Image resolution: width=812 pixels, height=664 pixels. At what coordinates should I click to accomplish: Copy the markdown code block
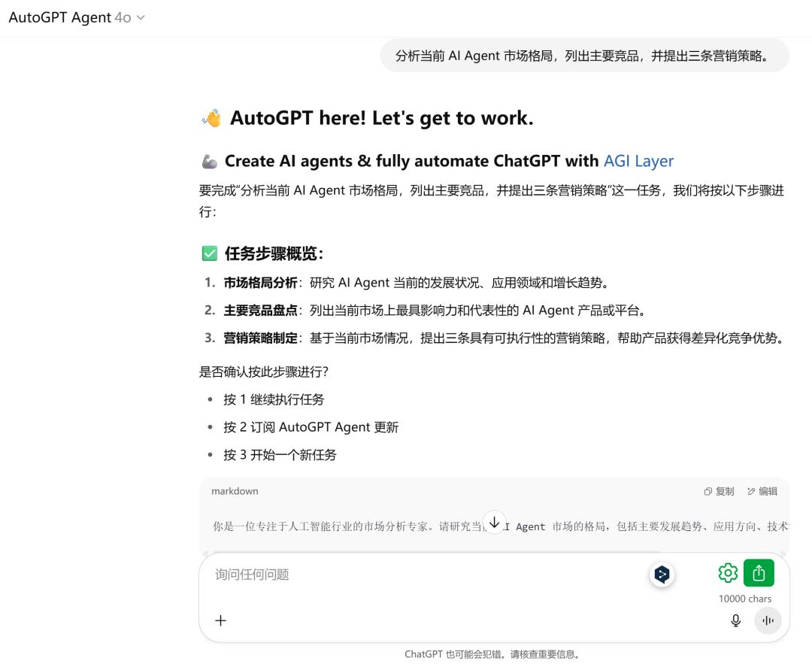[x=719, y=491]
